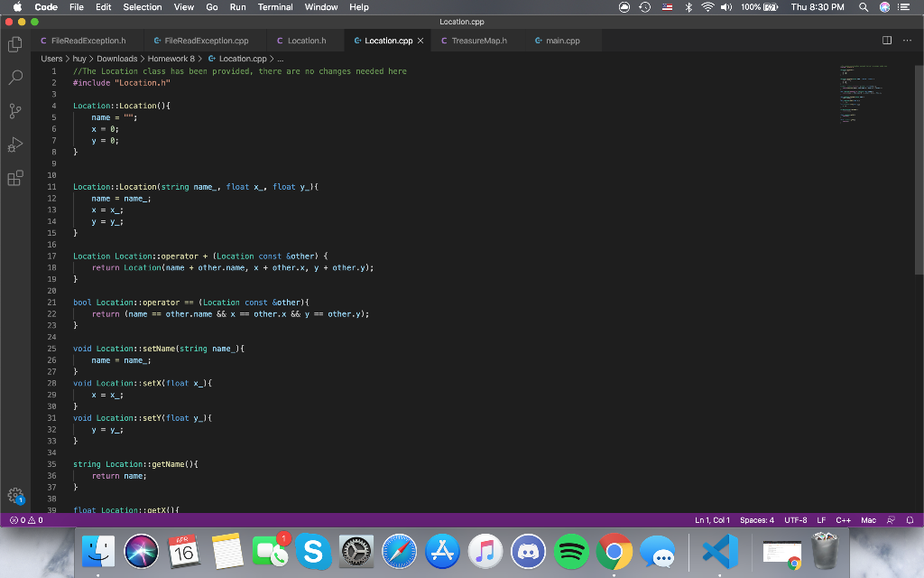Click the split editor right icon
The height and width of the screenshot is (578, 924).
tap(886, 40)
